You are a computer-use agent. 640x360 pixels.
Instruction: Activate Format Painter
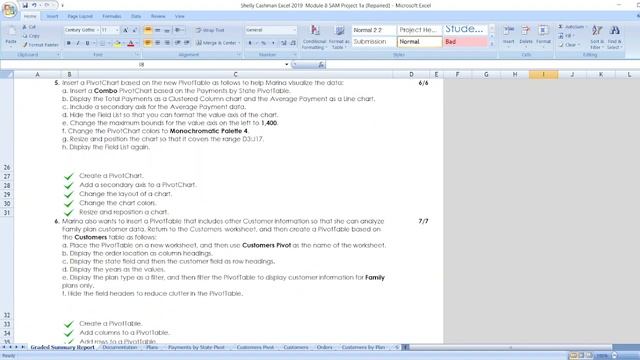[x=40, y=45]
